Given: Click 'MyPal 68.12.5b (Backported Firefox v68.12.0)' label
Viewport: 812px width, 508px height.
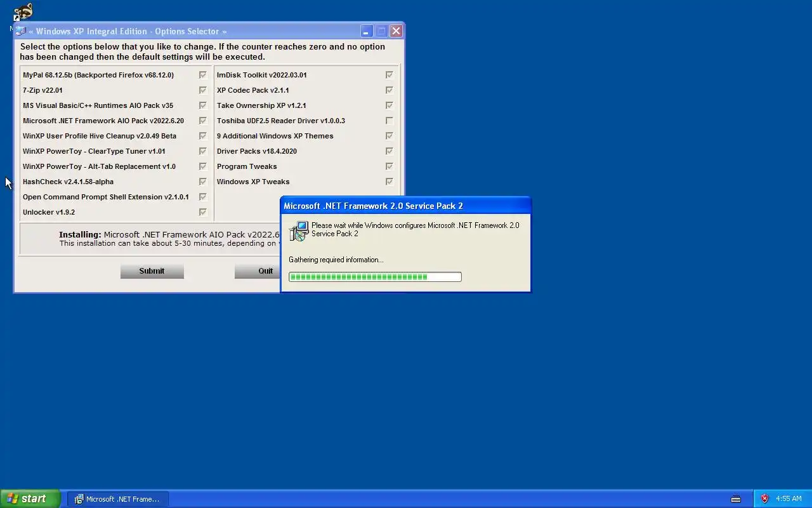Looking at the screenshot, I should [98, 75].
